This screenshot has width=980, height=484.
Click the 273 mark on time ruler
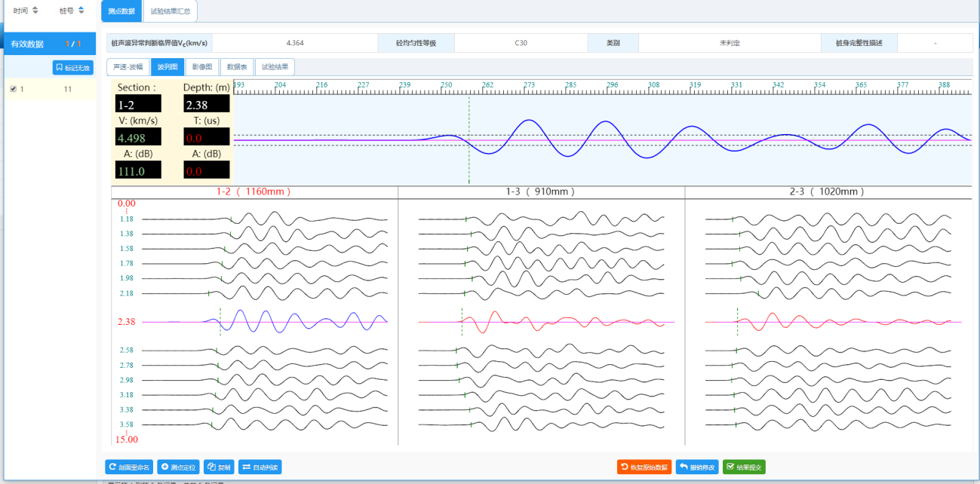click(530, 85)
